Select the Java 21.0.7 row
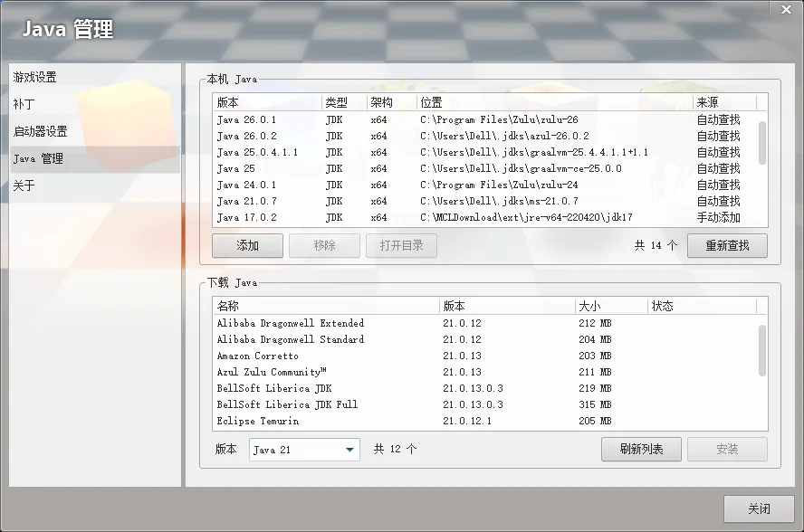The height and width of the screenshot is (532, 804). click(x=485, y=201)
